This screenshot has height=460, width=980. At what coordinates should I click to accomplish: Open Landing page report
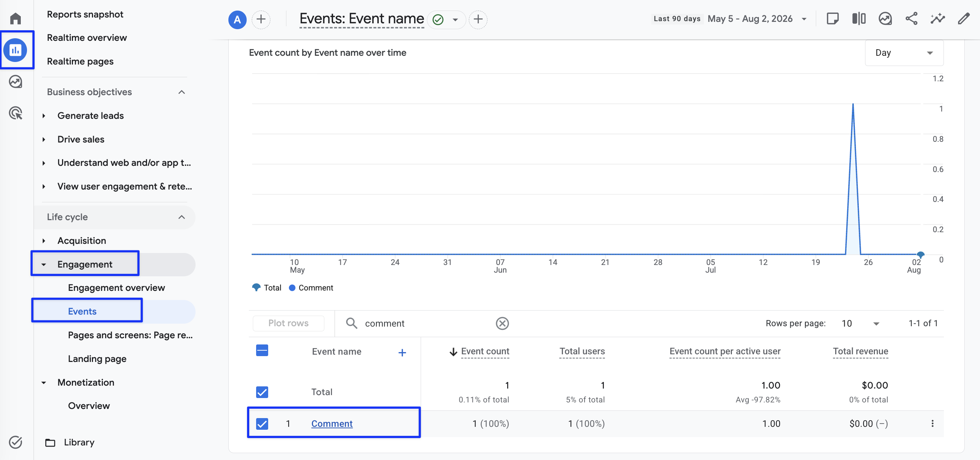tap(97, 359)
